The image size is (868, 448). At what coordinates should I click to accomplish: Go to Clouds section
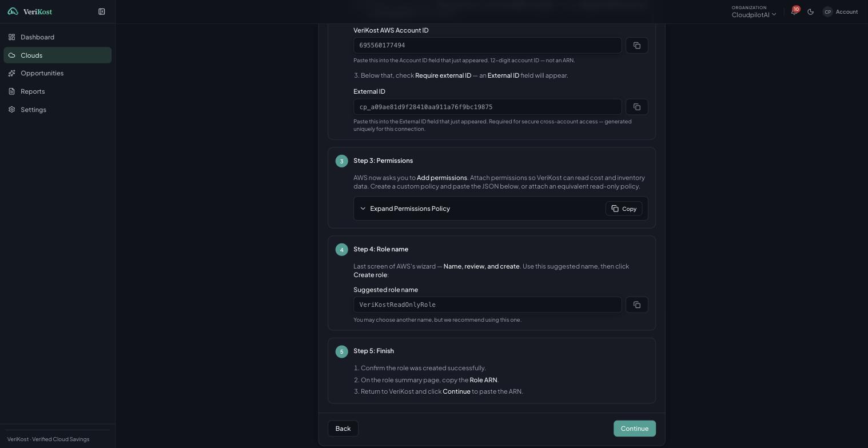pyautogui.click(x=57, y=55)
